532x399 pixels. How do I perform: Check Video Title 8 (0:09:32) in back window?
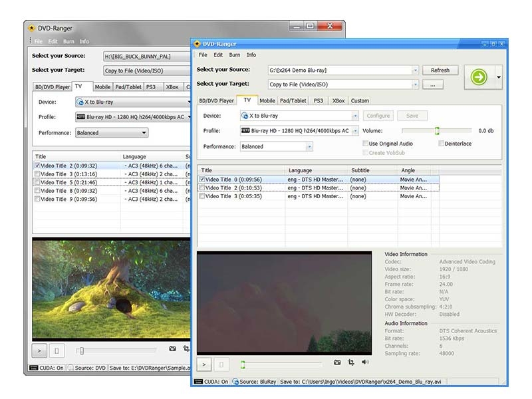click(37, 191)
